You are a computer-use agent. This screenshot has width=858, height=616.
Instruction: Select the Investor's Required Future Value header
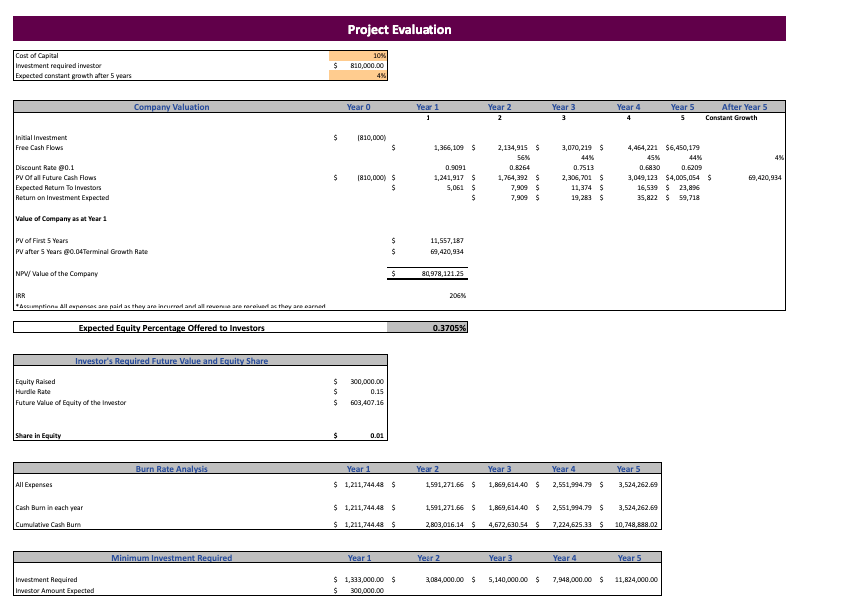(x=199, y=360)
